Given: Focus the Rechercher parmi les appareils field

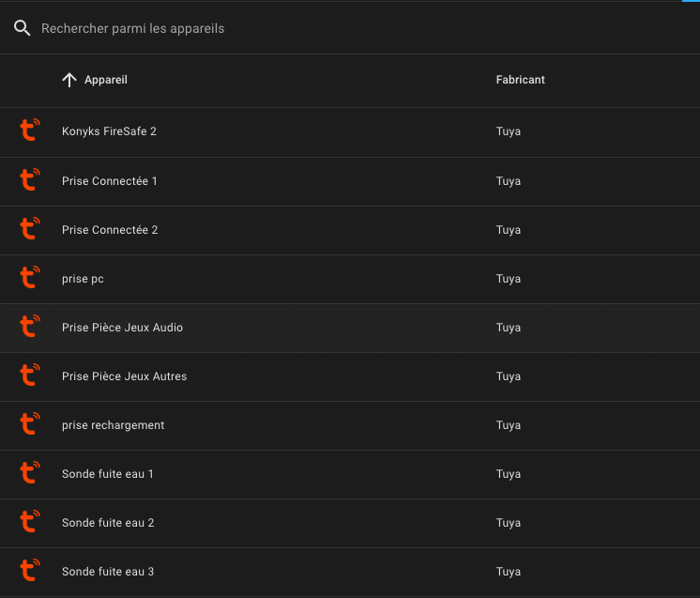Looking at the screenshot, I should click(282, 28).
